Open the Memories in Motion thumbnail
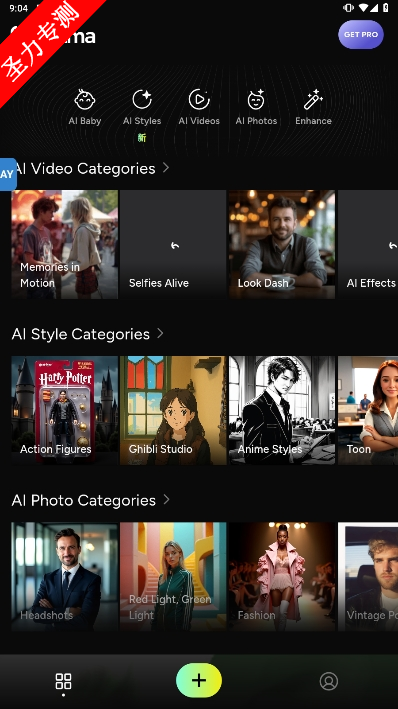Viewport: 398px width, 709px height. [65, 244]
